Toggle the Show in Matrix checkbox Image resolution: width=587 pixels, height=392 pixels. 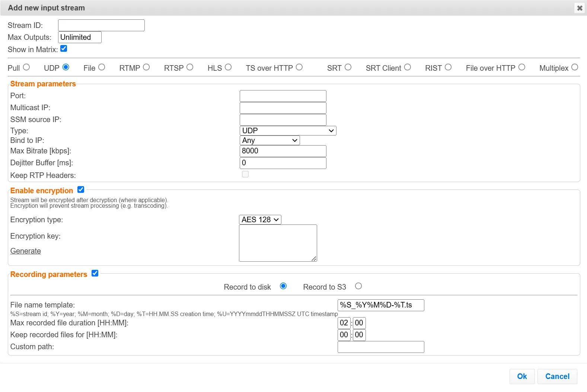click(x=64, y=48)
